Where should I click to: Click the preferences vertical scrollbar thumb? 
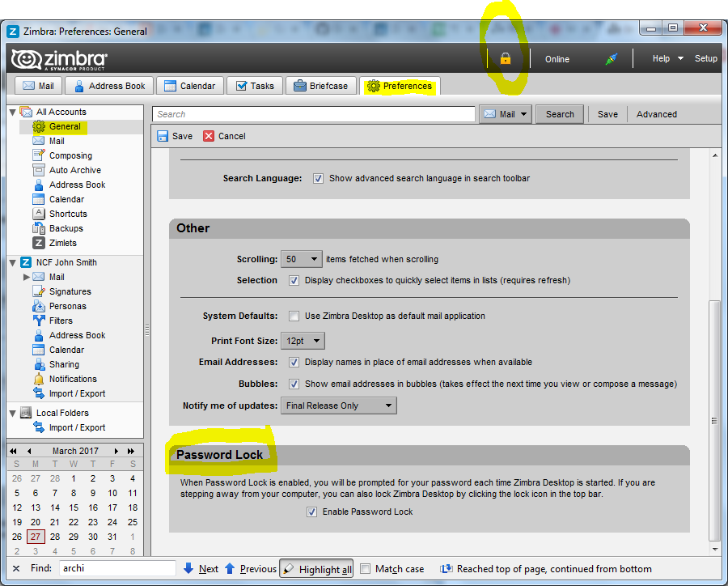click(715, 421)
